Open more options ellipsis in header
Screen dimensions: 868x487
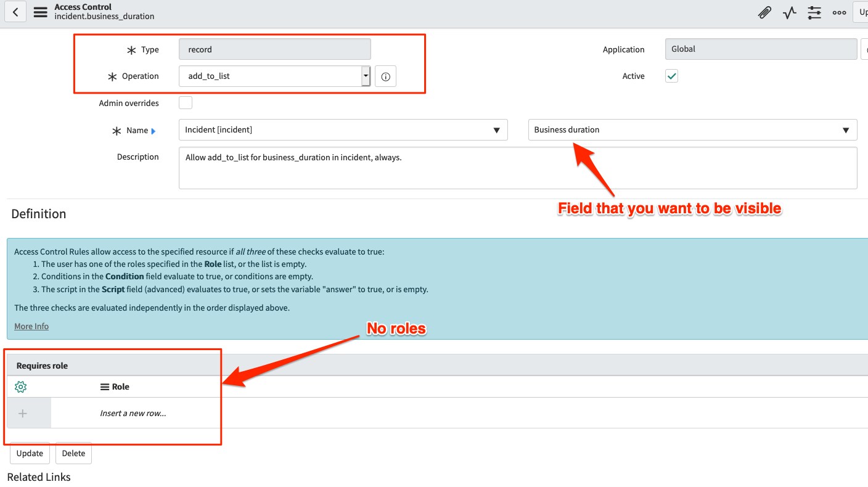pos(839,12)
